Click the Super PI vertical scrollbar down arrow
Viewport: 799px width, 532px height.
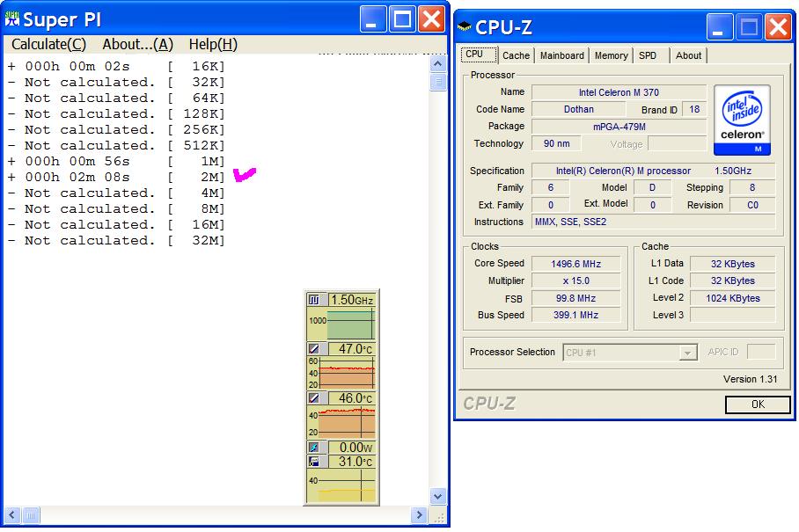click(437, 496)
